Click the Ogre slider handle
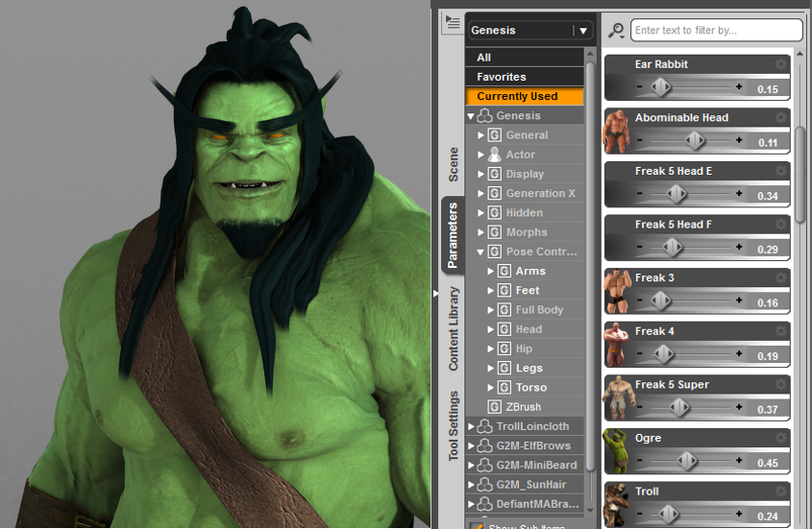Screen dimensions: 812x529 click(687, 461)
